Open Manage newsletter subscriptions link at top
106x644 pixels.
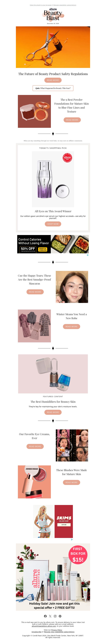tap(65, 5)
